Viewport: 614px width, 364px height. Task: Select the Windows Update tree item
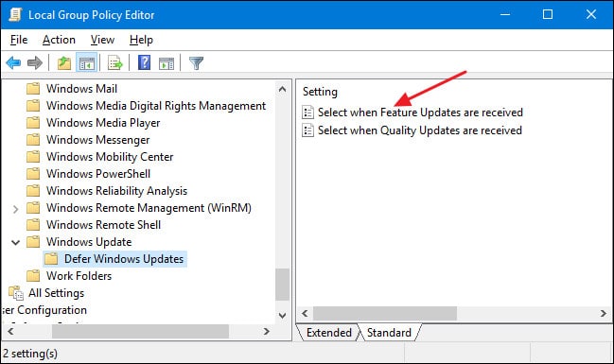pos(89,242)
